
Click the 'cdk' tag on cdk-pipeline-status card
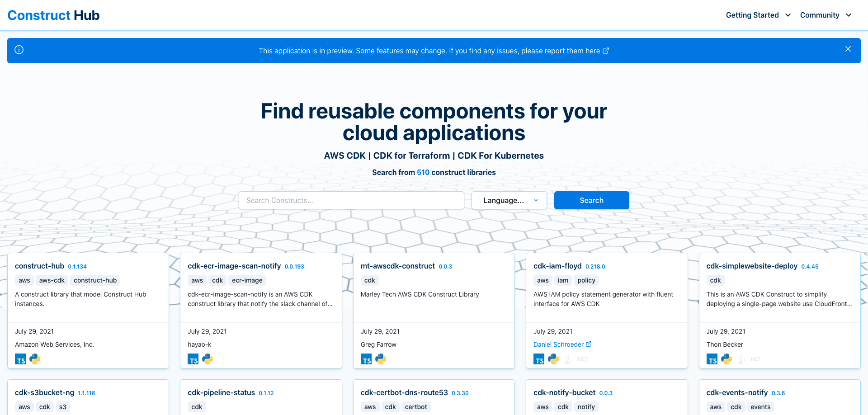(197, 407)
